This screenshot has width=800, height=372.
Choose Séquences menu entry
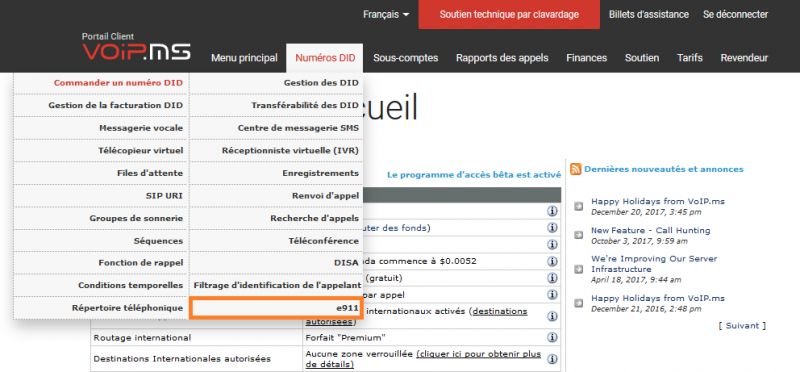point(101,240)
